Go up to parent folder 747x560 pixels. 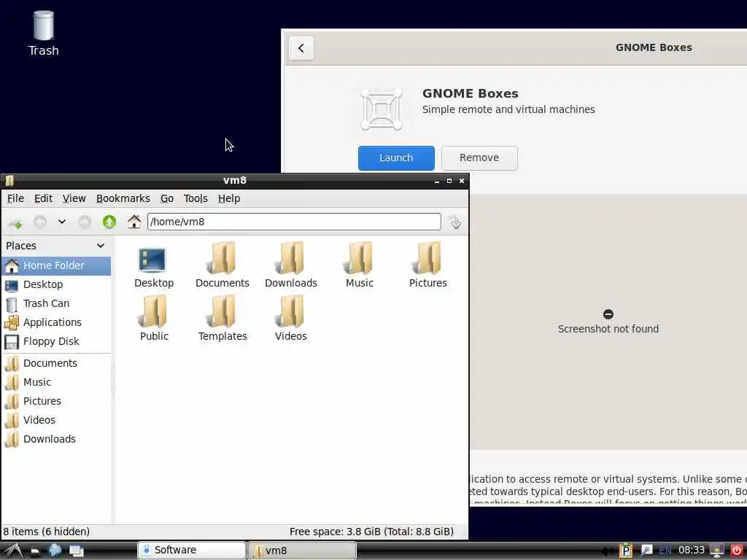pos(109,222)
